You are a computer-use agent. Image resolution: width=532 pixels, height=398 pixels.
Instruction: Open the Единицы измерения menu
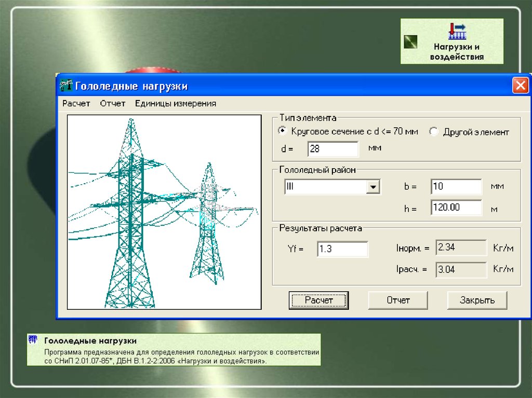click(176, 103)
